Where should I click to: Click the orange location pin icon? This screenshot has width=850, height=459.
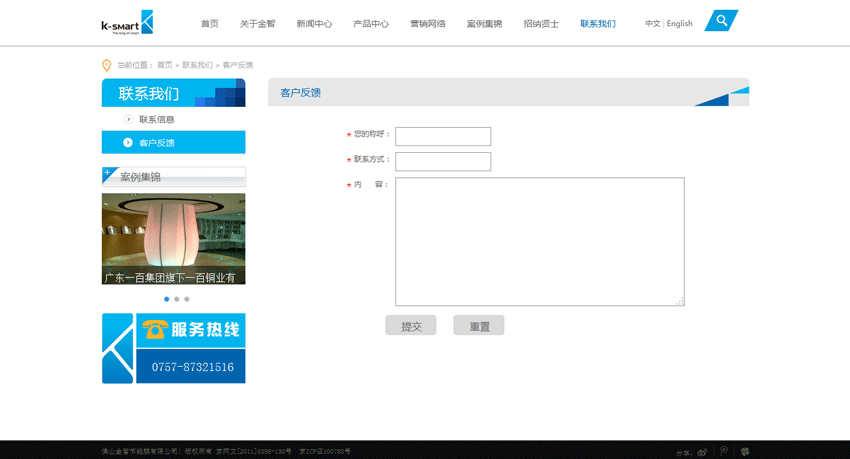(107, 65)
